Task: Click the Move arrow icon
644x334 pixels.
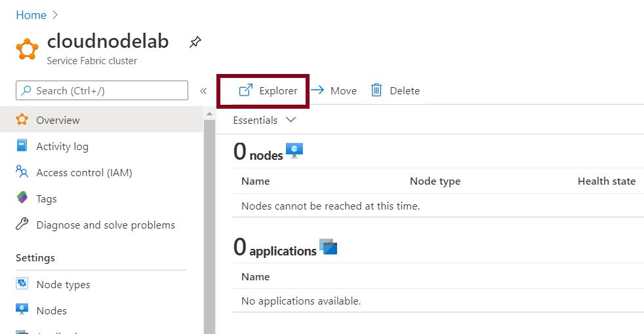Action: (x=317, y=90)
